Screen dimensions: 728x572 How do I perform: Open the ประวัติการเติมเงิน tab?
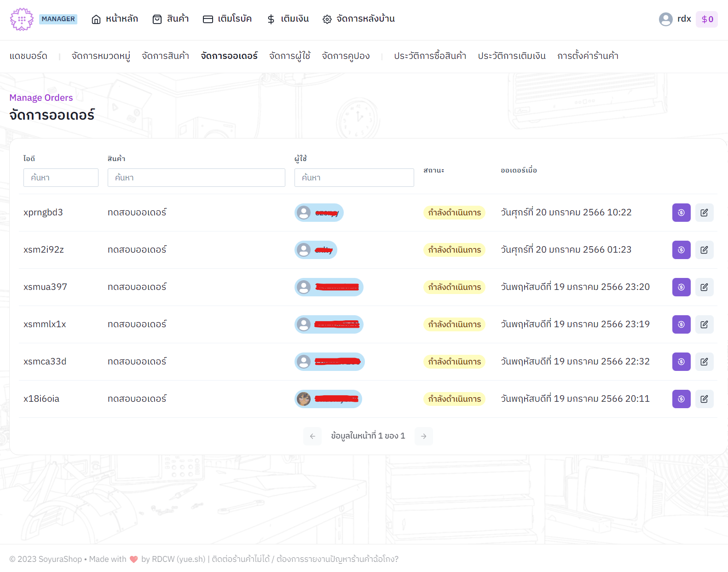[512, 56]
